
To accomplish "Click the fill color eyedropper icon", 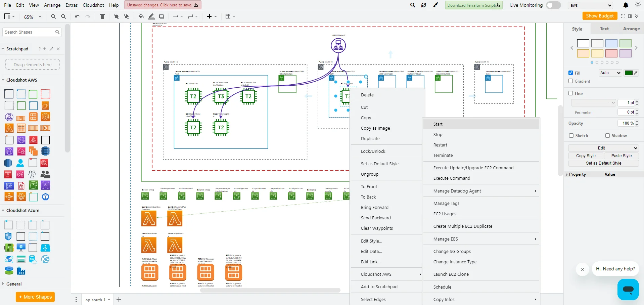I will point(636,73).
